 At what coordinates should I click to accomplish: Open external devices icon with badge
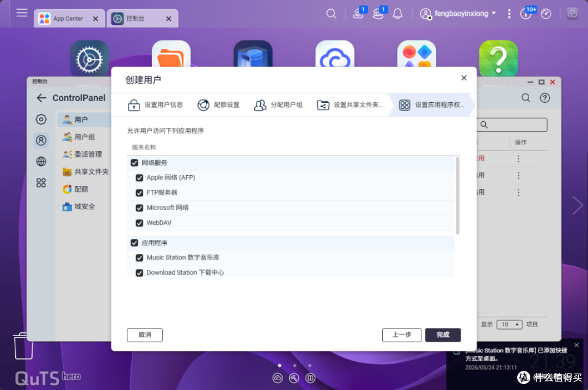click(x=378, y=14)
